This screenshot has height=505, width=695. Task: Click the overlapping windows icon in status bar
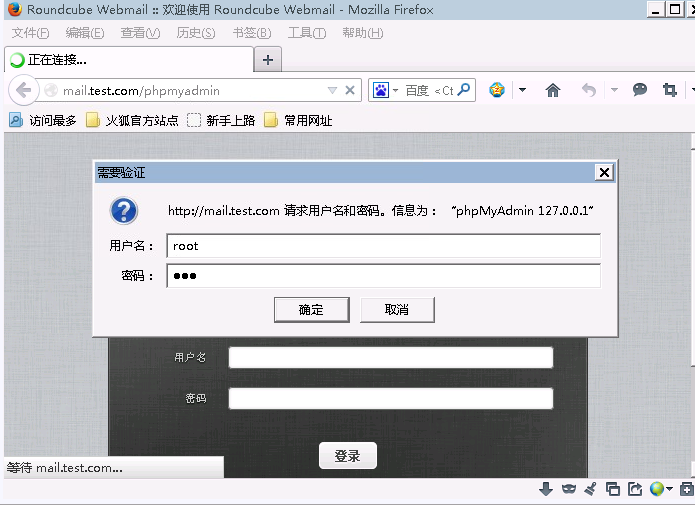click(x=613, y=489)
